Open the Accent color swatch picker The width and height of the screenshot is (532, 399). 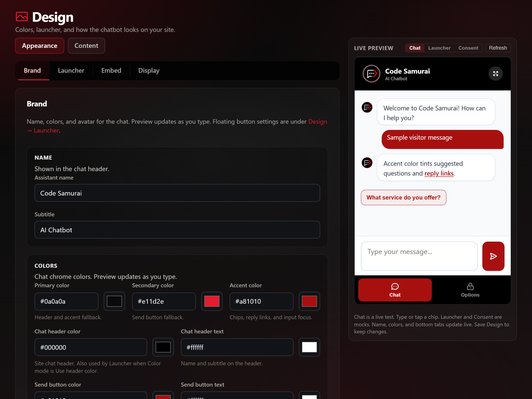click(309, 301)
